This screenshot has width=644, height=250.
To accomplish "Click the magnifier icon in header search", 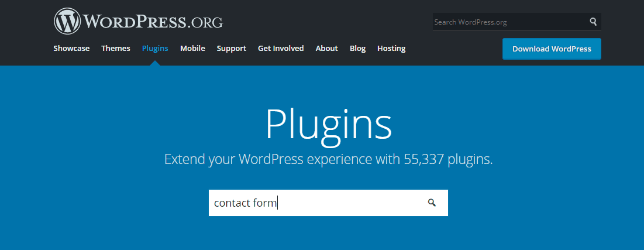I will click(x=593, y=22).
